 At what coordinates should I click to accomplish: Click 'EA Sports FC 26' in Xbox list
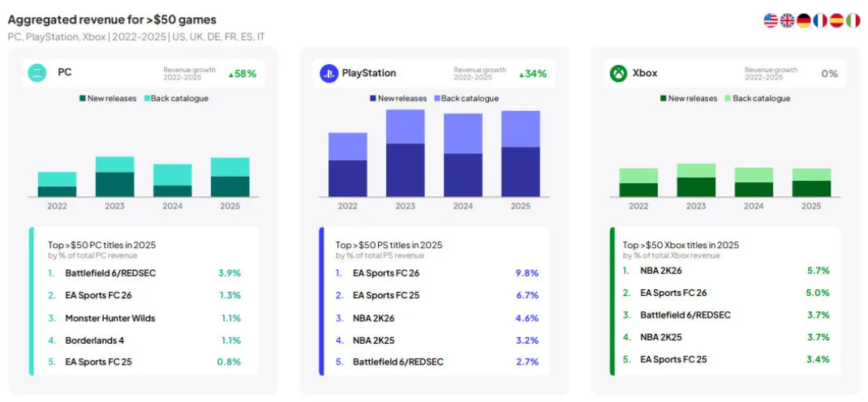coord(673,293)
